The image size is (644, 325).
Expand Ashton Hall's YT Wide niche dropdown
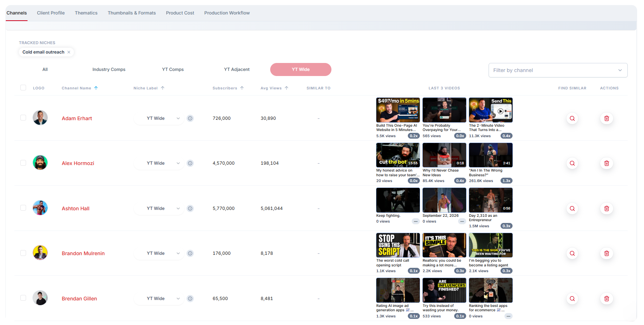(x=159, y=208)
